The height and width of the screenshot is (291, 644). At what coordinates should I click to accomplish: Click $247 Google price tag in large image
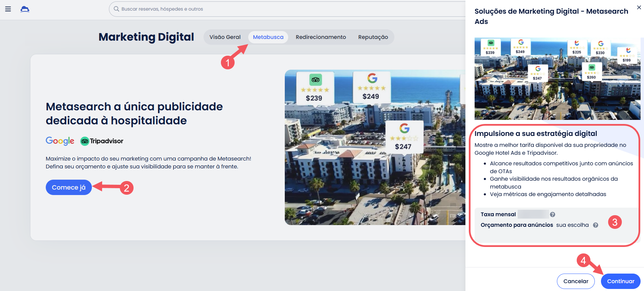(404, 137)
